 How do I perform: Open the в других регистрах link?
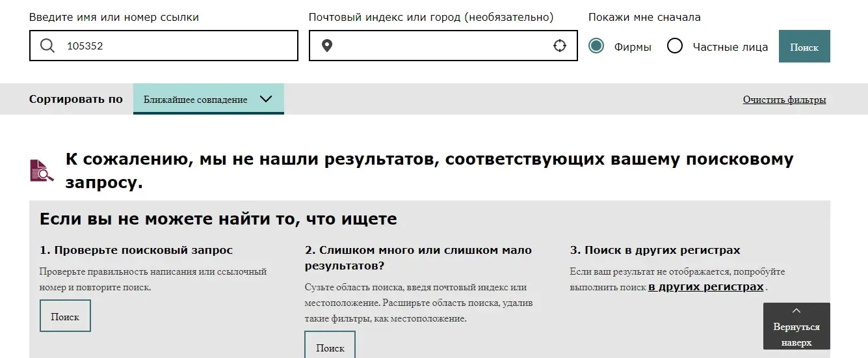point(705,286)
